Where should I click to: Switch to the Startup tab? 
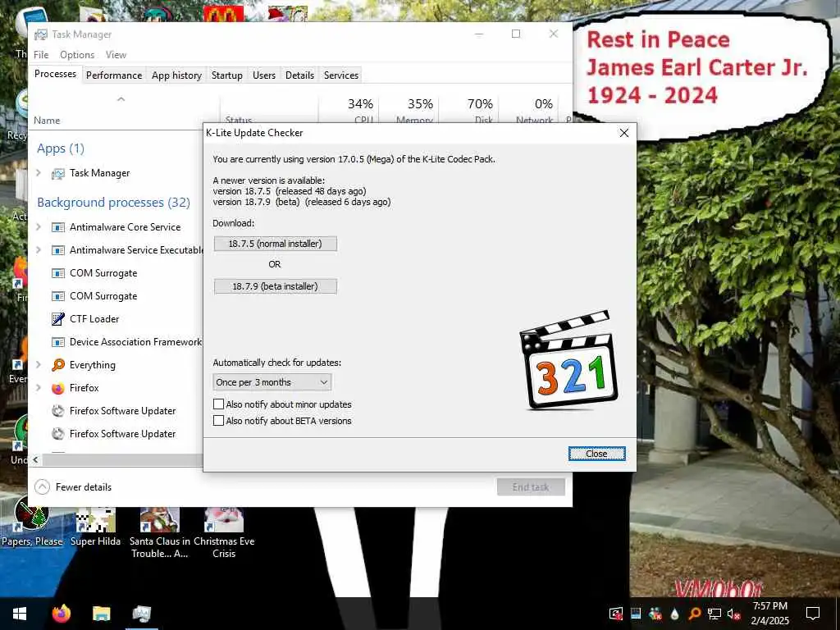pos(227,75)
